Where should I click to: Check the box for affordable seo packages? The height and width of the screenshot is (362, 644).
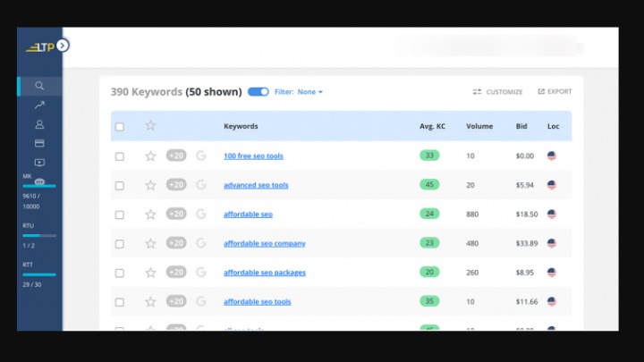tap(120, 273)
